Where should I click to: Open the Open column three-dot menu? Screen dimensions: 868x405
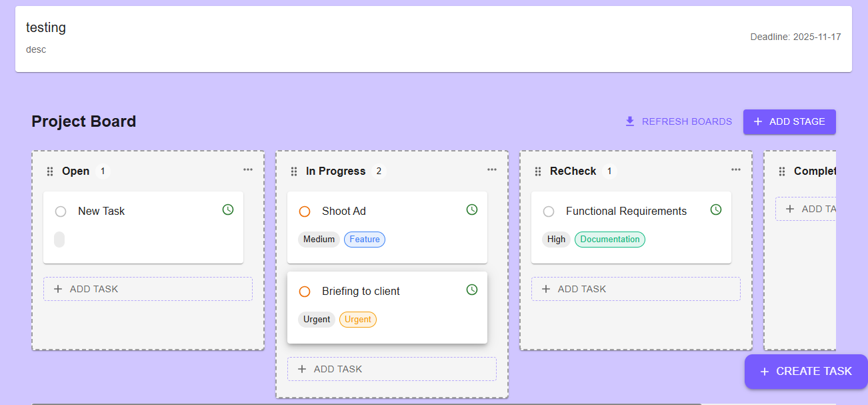click(248, 169)
